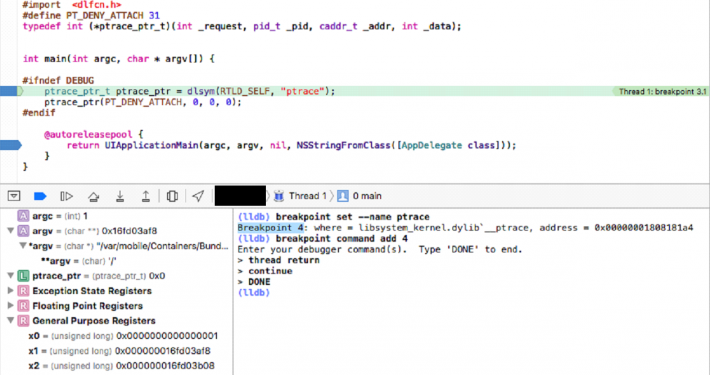
Task: Click the '#ifndef DEBUG' code line
Action: (x=58, y=80)
